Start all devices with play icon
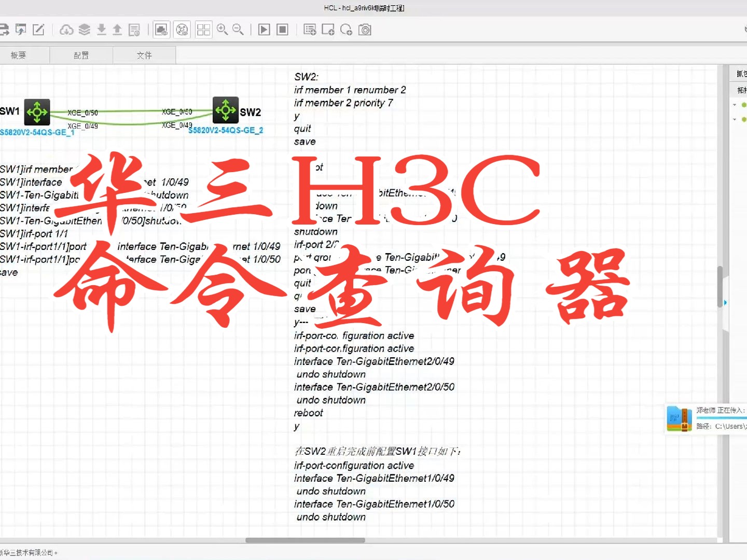Viewport: 747px width, 560px height. coord(264,30)
